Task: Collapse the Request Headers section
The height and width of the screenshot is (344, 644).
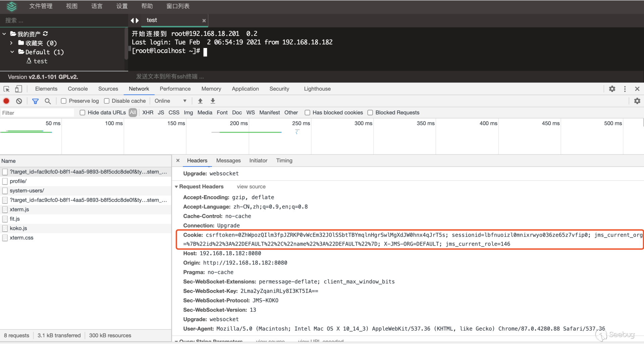Action: coord(176,187)
